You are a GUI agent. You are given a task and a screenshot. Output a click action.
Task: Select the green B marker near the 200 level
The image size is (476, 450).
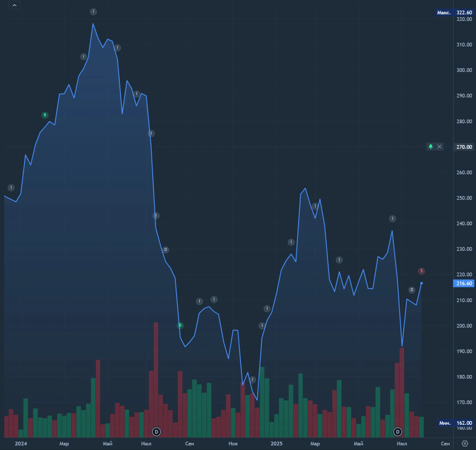pyautogui.click(x=180, y=326)
